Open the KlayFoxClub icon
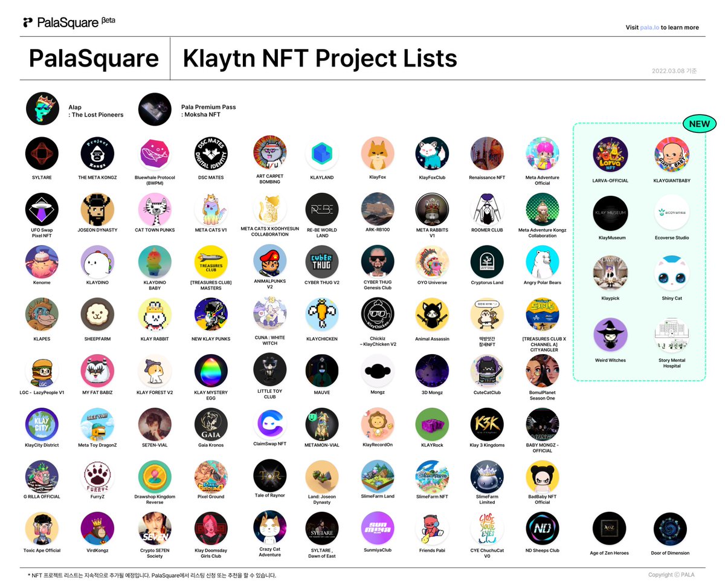Screen dimensions: 725x588 click(432, 153)
